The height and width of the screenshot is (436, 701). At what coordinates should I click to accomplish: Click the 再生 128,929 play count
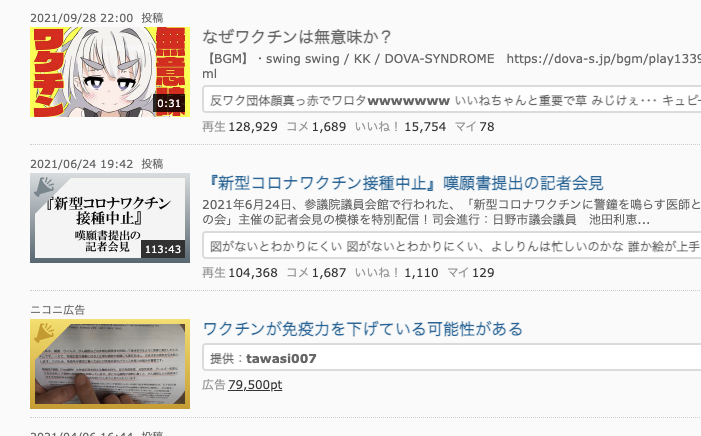(240, 127)
